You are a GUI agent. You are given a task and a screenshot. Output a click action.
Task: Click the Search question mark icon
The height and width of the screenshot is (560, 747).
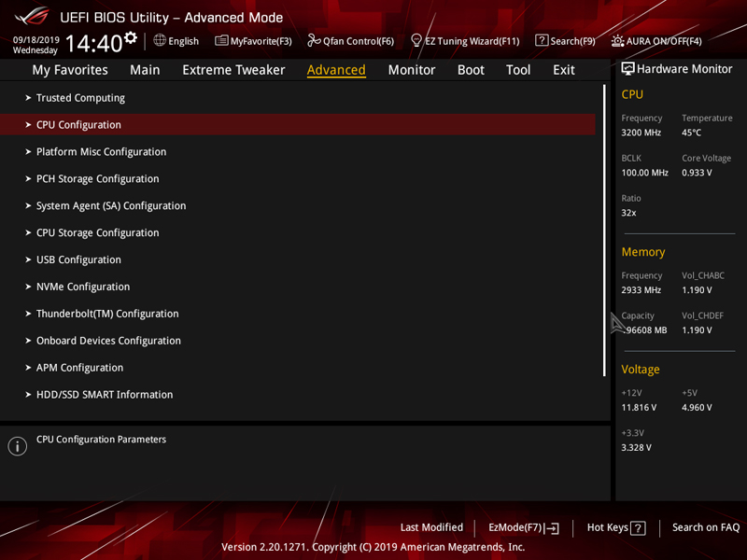point(542,40)
